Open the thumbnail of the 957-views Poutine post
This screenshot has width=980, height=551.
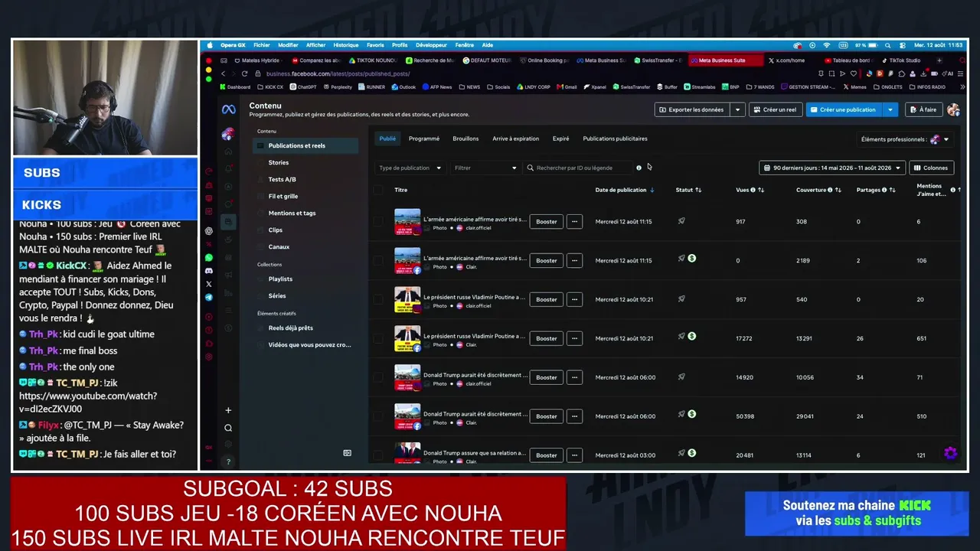[x=407, y=299]
